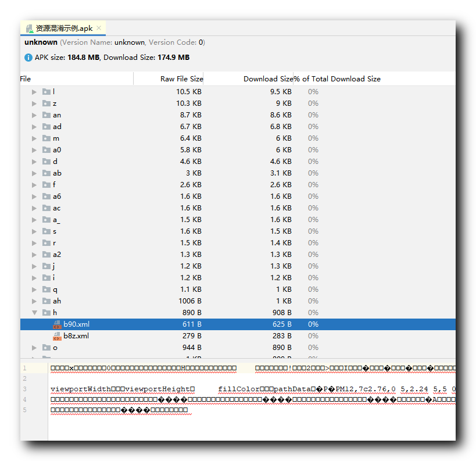Click the folder icon of 'ac'

click(46, 208)
